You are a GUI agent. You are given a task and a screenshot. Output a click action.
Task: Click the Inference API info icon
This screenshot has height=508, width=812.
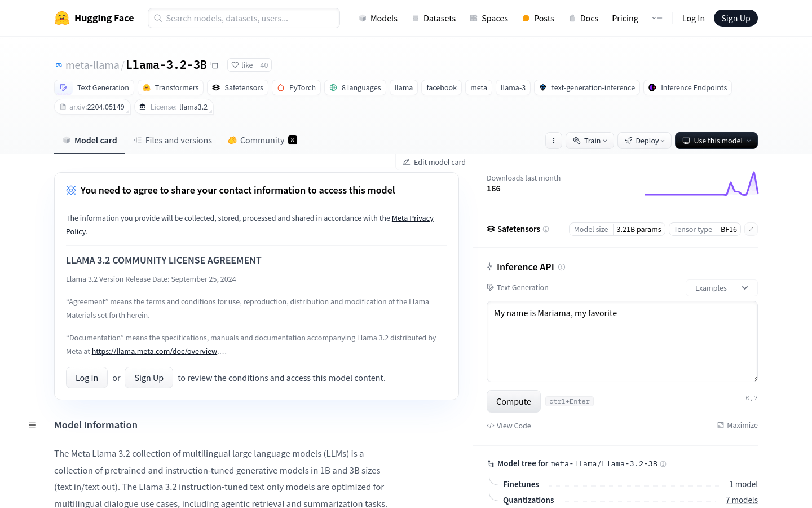pyautogui.click(x=562, y=267)
